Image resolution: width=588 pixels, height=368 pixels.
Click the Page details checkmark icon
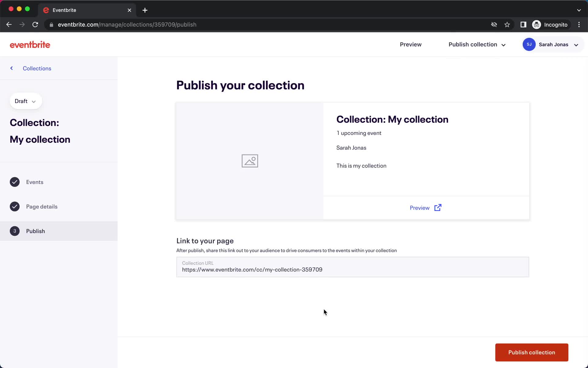[x=14, y=206]
